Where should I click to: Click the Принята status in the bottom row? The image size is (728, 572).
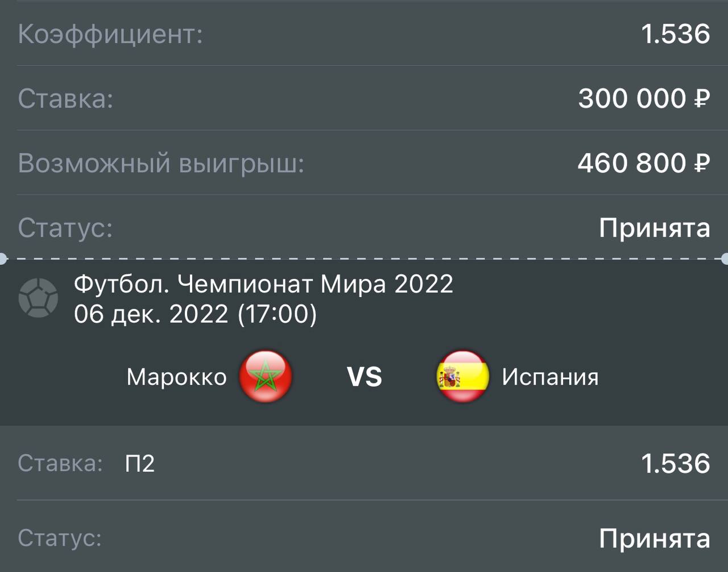point(655,538)
